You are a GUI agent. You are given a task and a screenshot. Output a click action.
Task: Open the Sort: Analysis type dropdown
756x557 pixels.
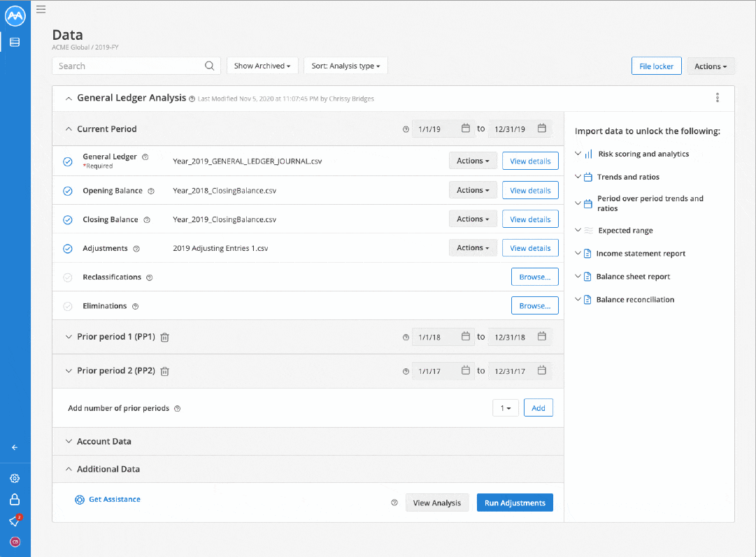pos(345,66)
